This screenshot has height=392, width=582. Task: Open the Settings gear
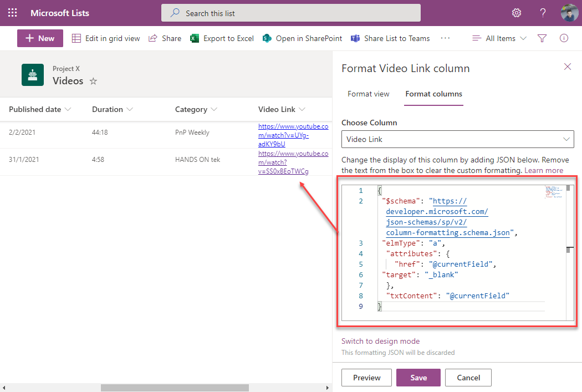point(517,12)
